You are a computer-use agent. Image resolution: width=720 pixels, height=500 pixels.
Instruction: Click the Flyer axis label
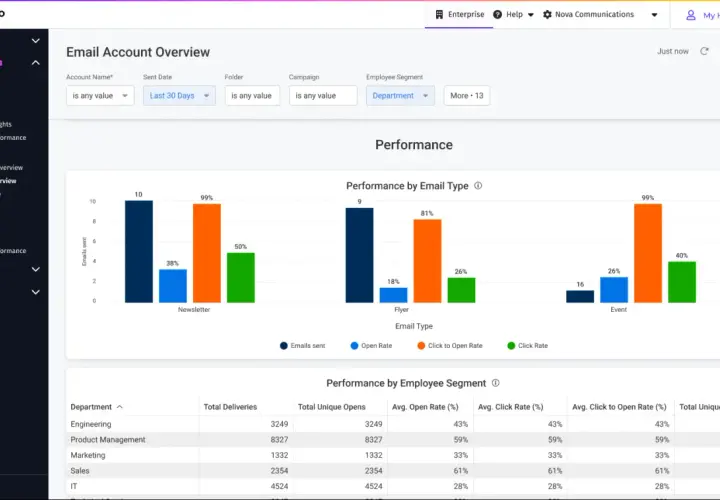pos(401,310)
